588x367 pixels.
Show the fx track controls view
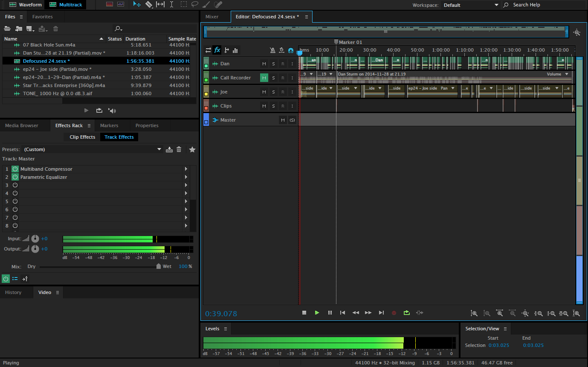(x=217, y=50)
